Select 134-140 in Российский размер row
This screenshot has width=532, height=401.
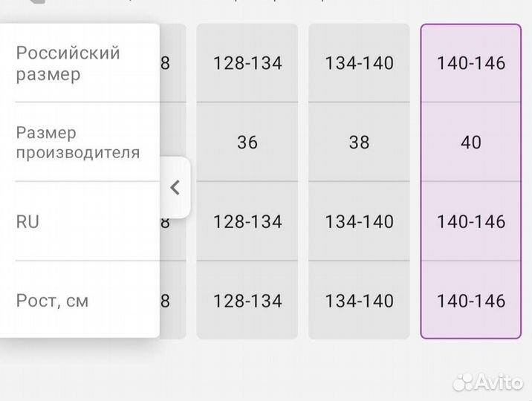tap(359, 63)
